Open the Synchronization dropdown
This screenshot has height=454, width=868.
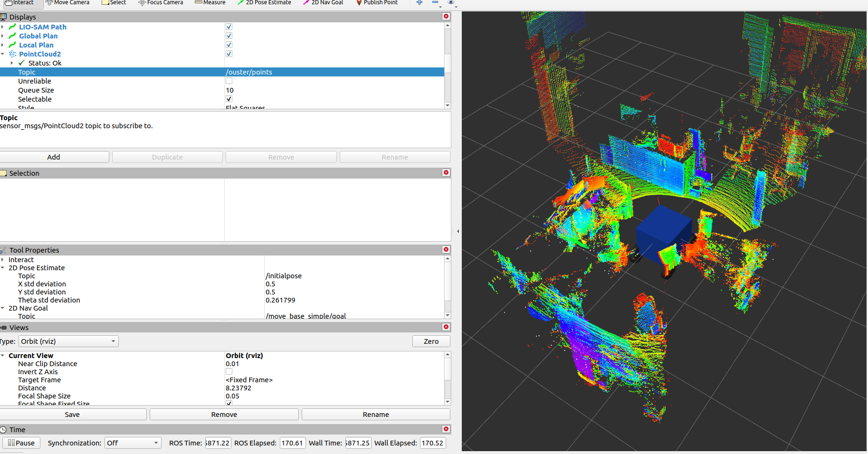[133, 443]
